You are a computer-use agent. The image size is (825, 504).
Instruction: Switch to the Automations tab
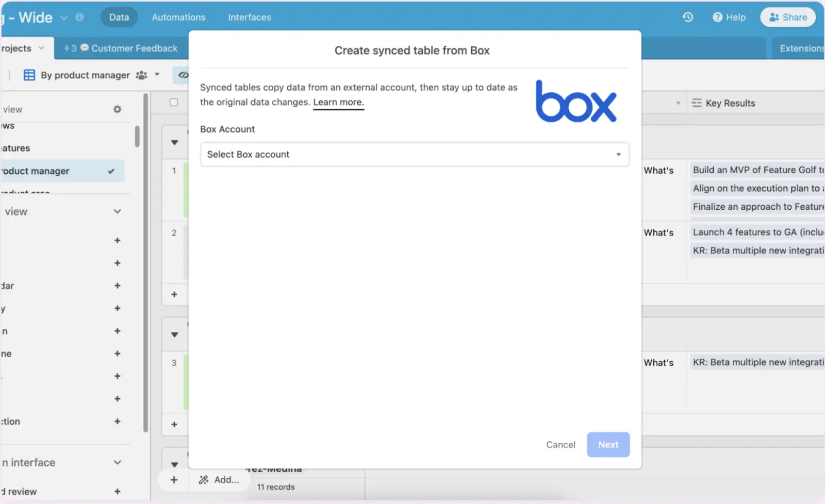178,17
